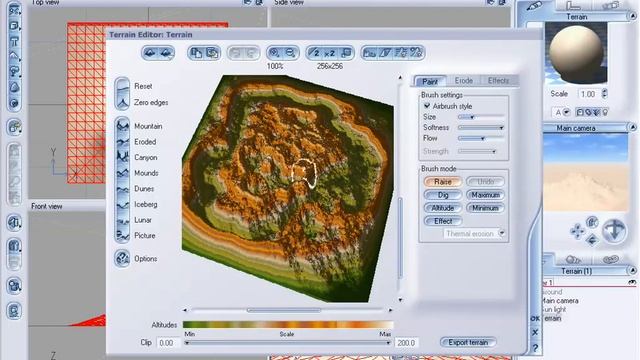Apply Zero edges to the terrain
Image resolution: width=640 pixels, height=360 pixels.
coord(151,102)
